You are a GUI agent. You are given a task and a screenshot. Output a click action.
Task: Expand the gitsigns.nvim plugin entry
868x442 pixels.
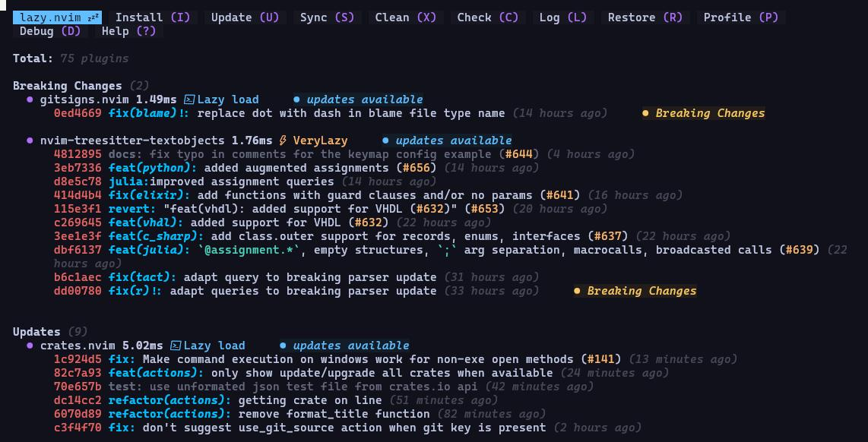[x=84, y=99]
